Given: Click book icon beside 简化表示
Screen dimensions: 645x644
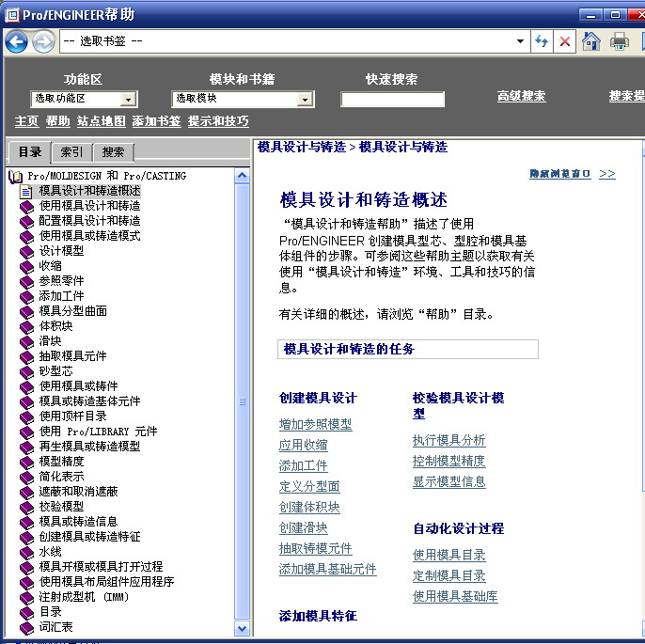Looking at the screenshot, I should (x=26, y=477).
